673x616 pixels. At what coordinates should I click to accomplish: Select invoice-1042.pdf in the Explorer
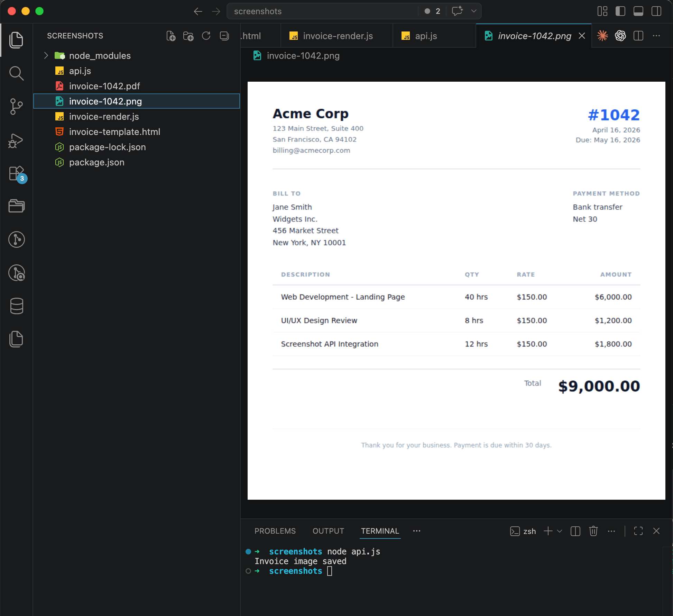pos(104,86)
